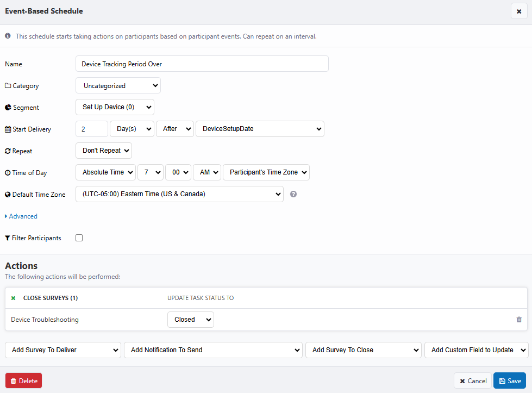Open the Segment dropdown showing Set Up Device
This screenshot has width=532, height=393.
pyautogui.click(x=115, y=107)
